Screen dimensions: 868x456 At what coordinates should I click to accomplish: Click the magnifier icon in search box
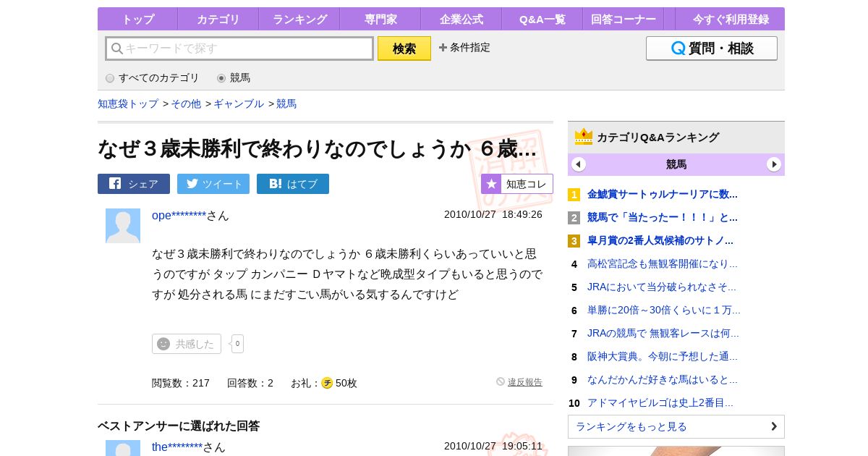116,48
